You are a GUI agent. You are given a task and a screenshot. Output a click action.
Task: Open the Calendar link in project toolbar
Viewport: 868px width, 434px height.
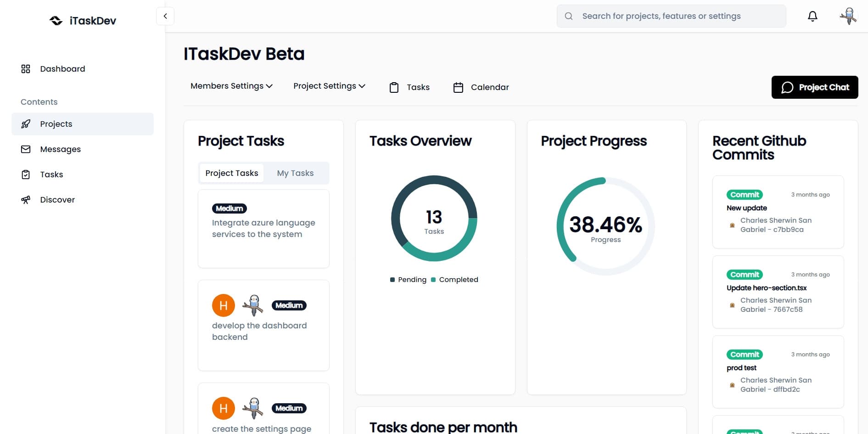(481, 87)
